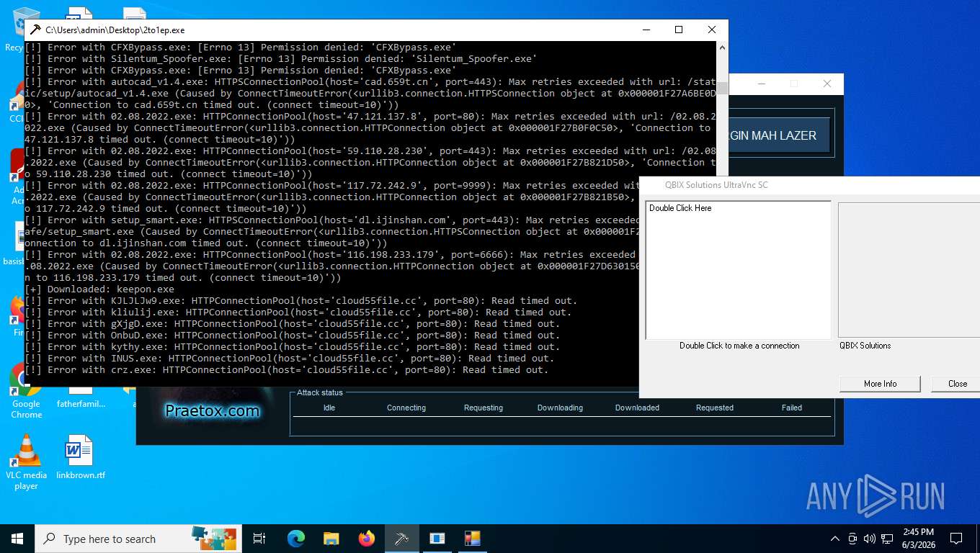The height and width of the screenshot is (553, 980).
Task: Switch to the 2to1ep.exe hammer taskbar icon
Action: pos(401,539)
